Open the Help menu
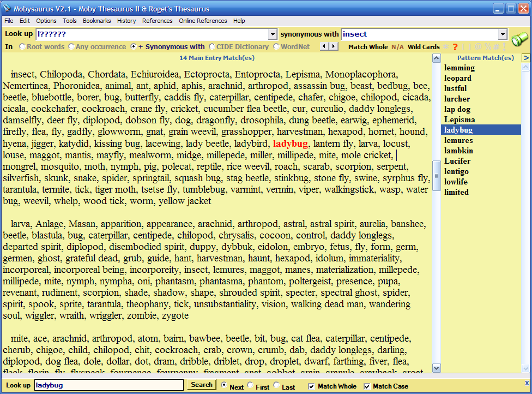Image resolution: width=532 pixels, height=394 pixels. coord(239,21)
